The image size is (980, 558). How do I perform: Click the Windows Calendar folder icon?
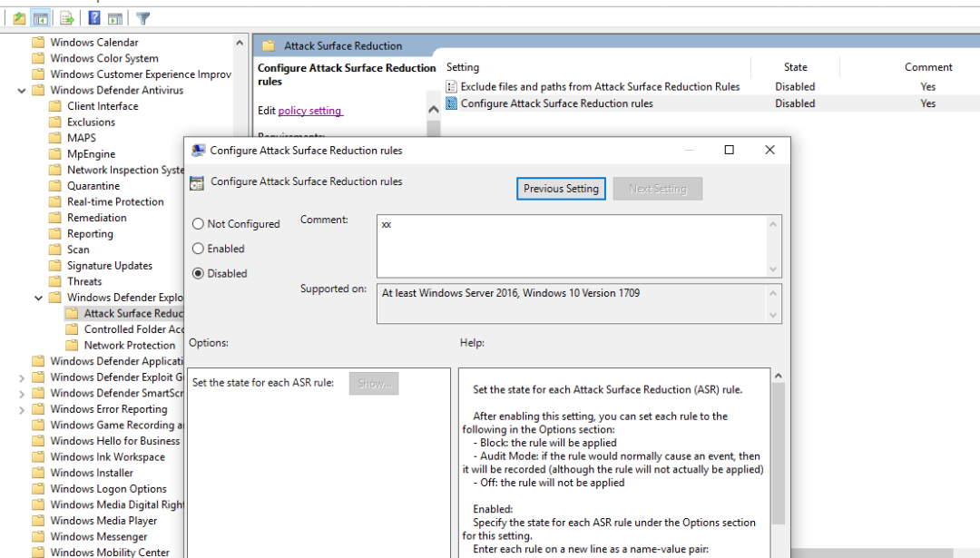click(x=38, y=42)
